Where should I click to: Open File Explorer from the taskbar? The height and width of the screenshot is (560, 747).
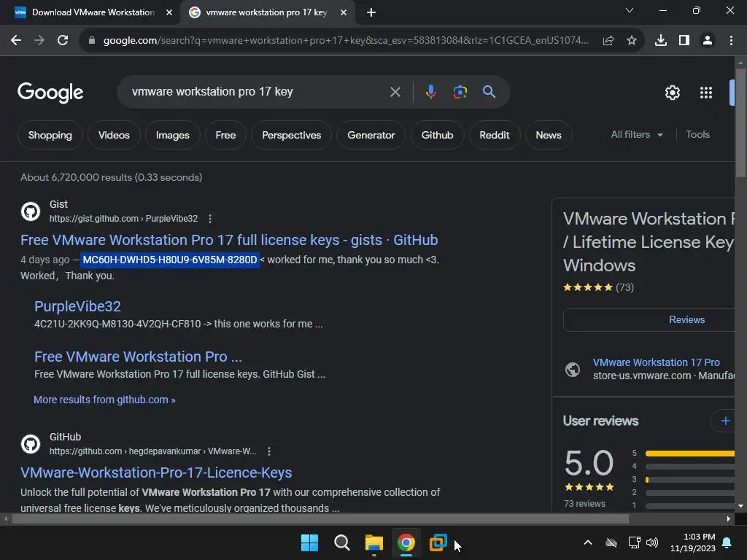click(374, 542)
